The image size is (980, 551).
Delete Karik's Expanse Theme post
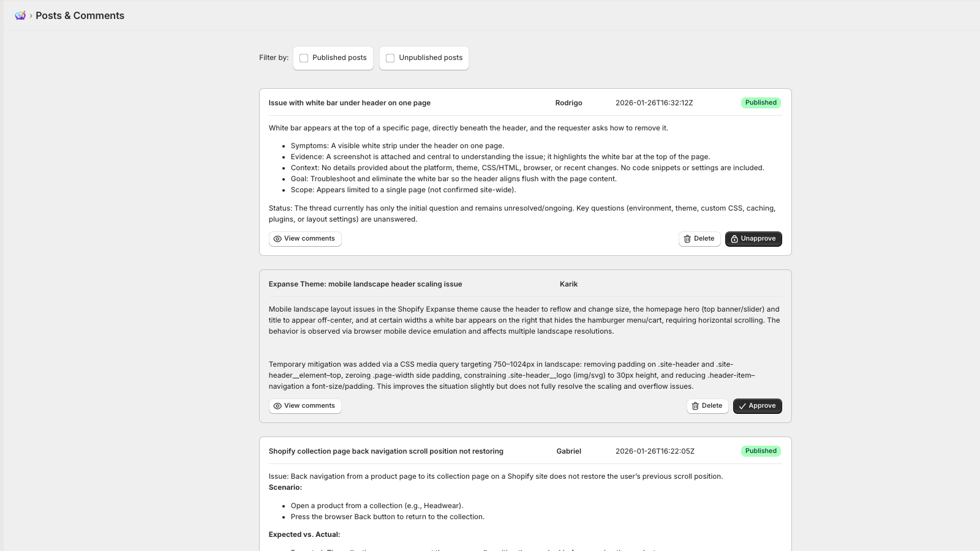click(707, 406)
